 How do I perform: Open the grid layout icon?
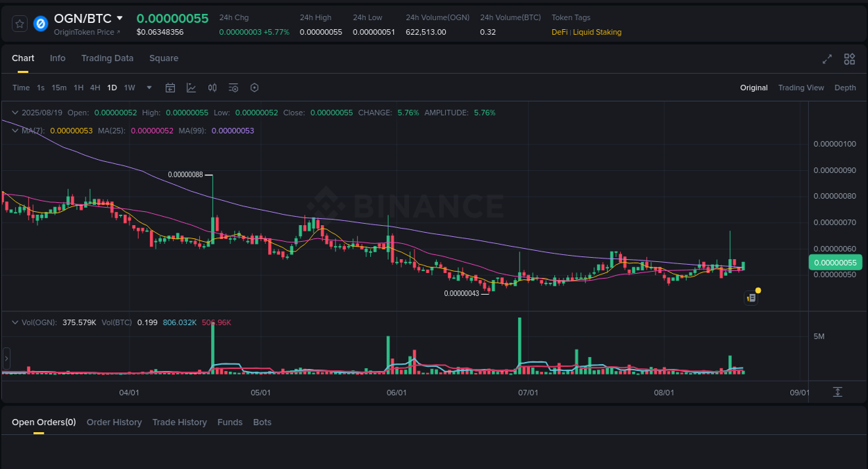tap(849, 60)
